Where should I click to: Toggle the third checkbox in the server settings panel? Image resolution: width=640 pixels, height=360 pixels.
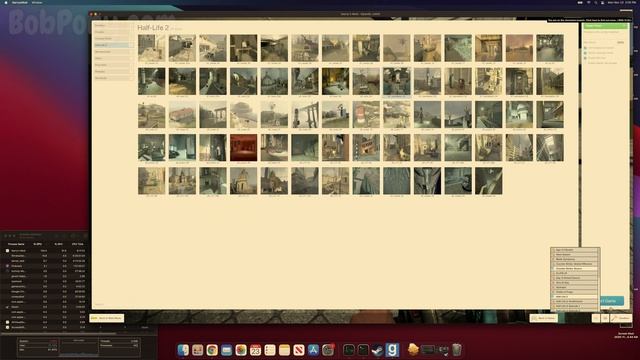(x=585, y=58)
